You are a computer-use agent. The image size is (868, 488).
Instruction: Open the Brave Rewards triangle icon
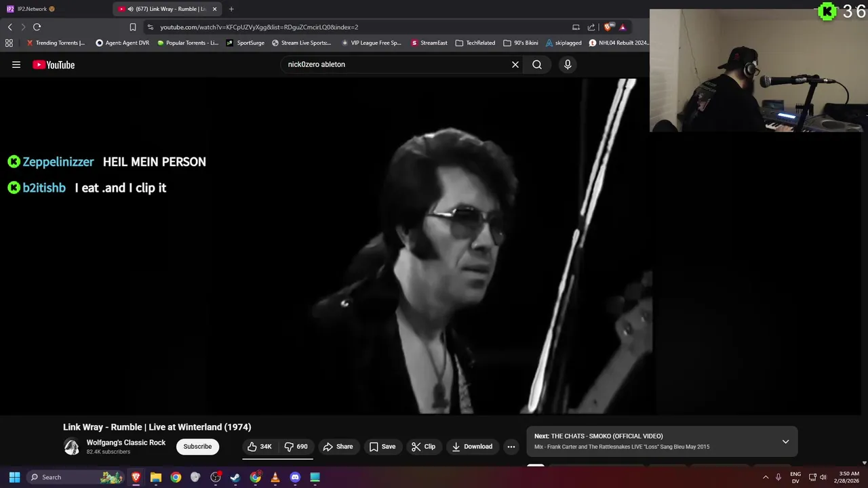point(623,27)
